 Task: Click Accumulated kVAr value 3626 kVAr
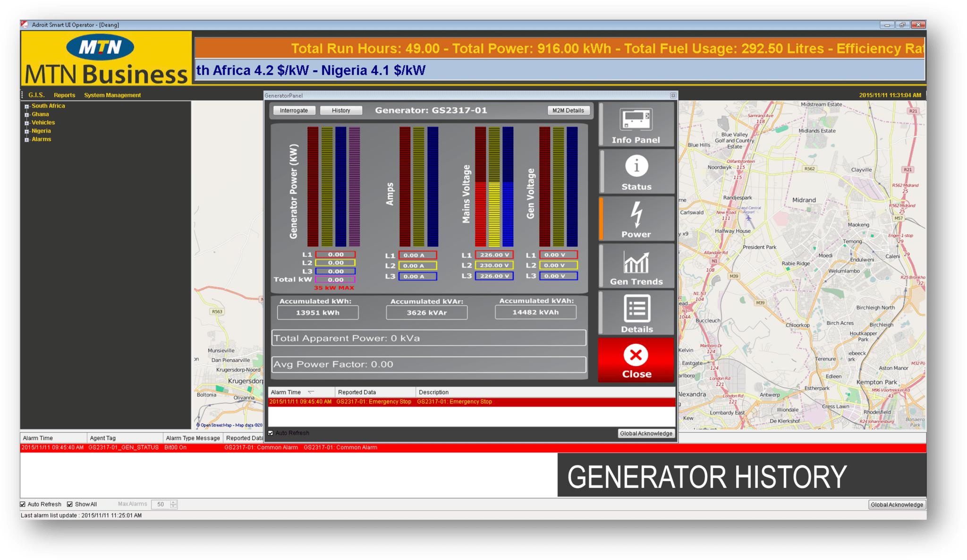pyautogui.click(x=427, y=313)
